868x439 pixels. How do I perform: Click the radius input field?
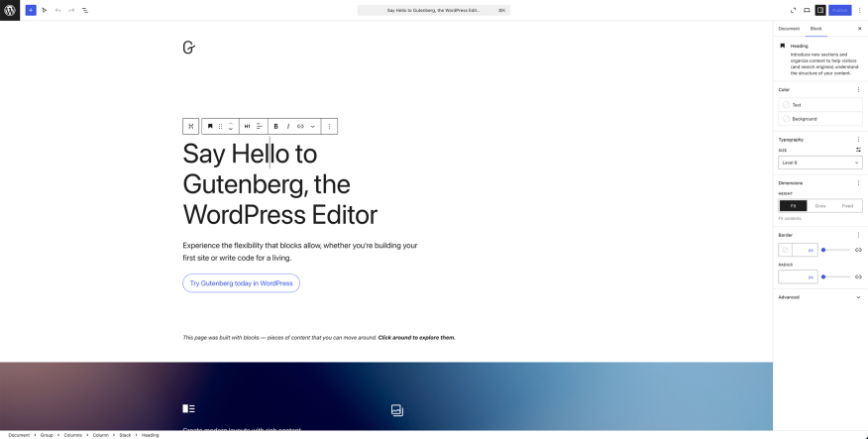point(798,276)
